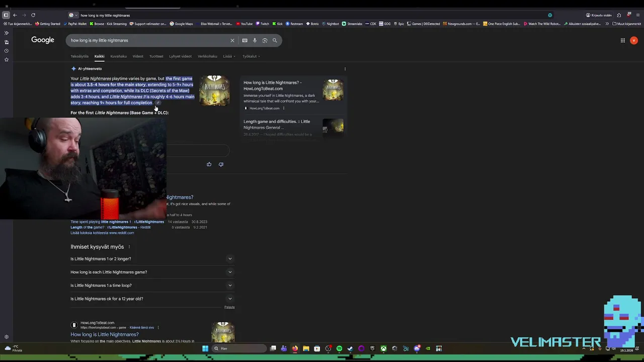The width and height of the screenshot is (644, 362).
Task: Switch to the Lyhyet videot tab
Action: [x=180, y=56]
